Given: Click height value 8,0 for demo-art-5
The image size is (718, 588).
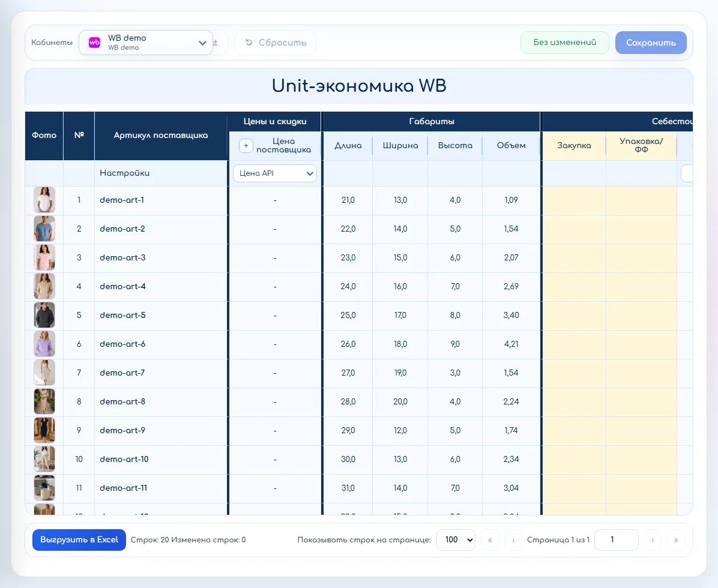Looking at the screenshot, I should coord(454,315).
